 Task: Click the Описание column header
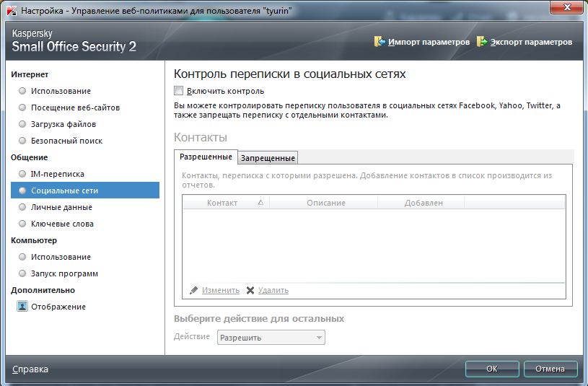coord(323,203)
